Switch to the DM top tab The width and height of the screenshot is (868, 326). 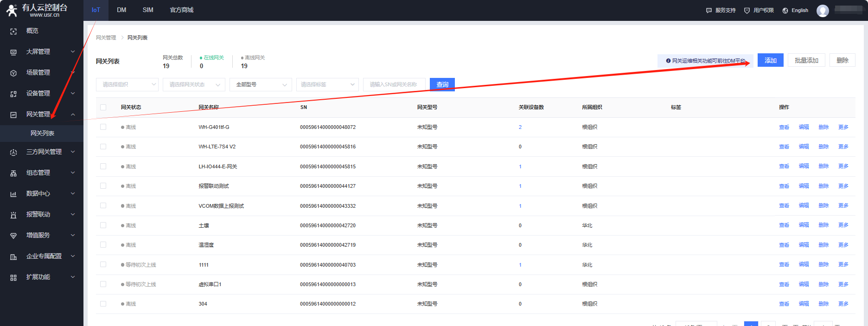click(121, 10)
